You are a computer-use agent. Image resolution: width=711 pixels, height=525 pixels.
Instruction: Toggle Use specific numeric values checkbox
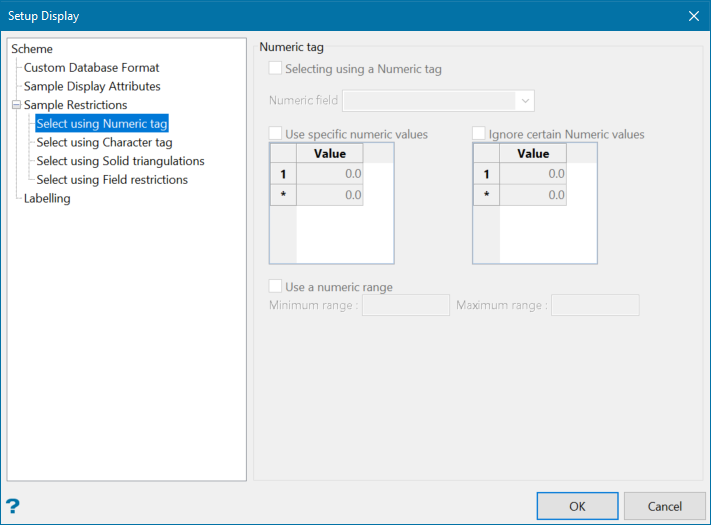tap(275, 134)
